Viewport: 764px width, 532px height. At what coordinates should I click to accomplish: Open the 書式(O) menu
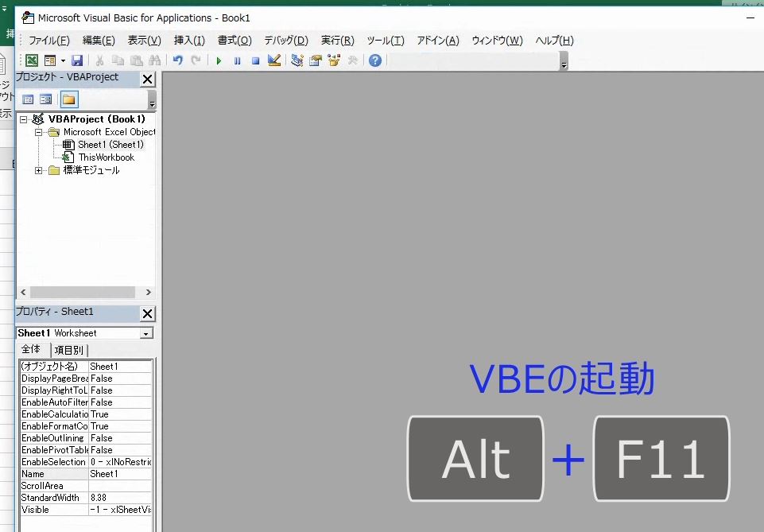(235, 41)
